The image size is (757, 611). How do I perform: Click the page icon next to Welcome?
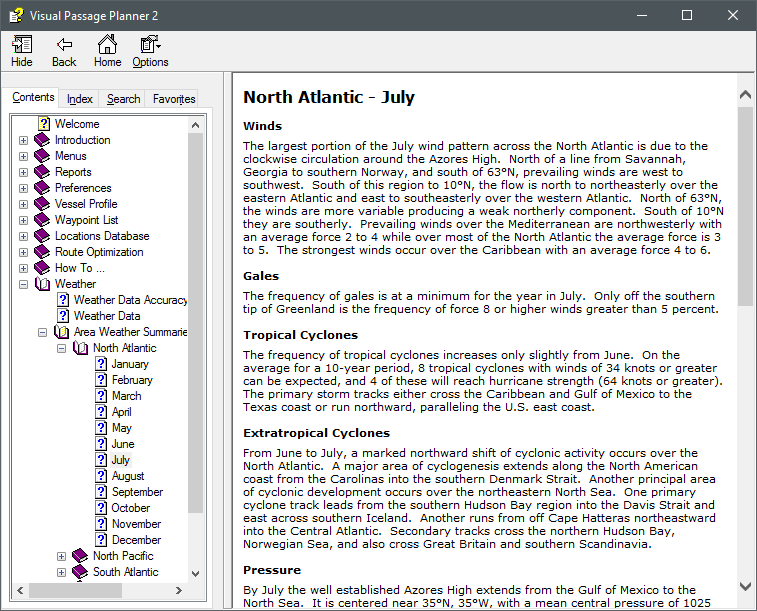click(x=43, y=124)
